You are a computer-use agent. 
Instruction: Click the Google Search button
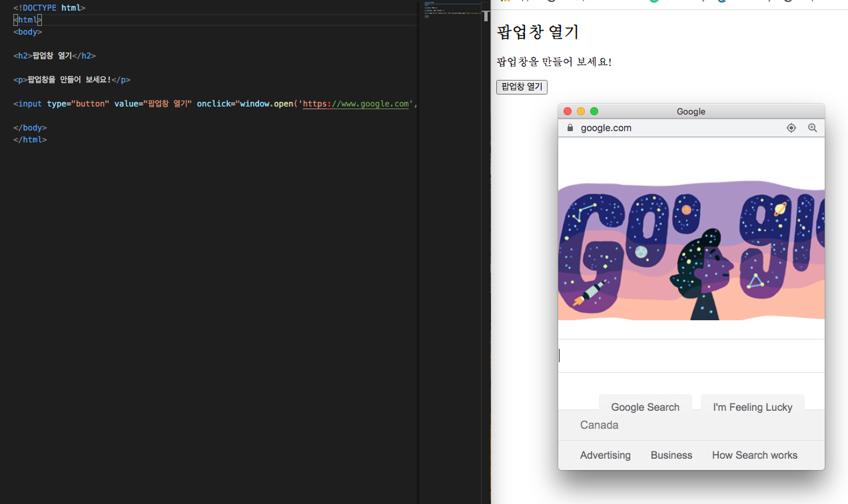tap(645, 402)
